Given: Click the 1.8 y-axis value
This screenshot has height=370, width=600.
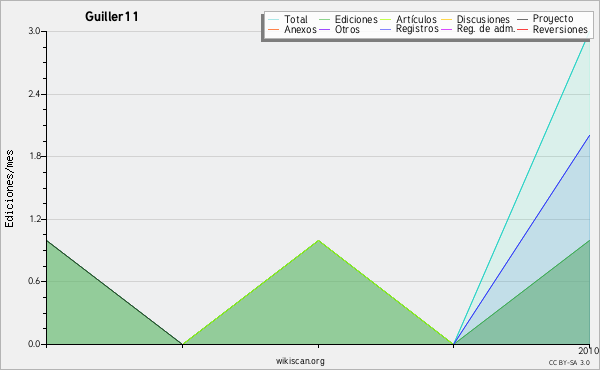Looking at the screenshot, I should coord(34,156).
